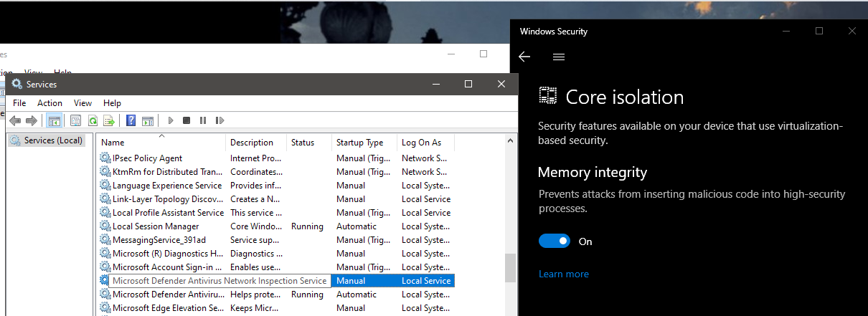Screen dimensions: 868x316
Task: Select the Local Session Manager service
Action: [x=156, y=226]
